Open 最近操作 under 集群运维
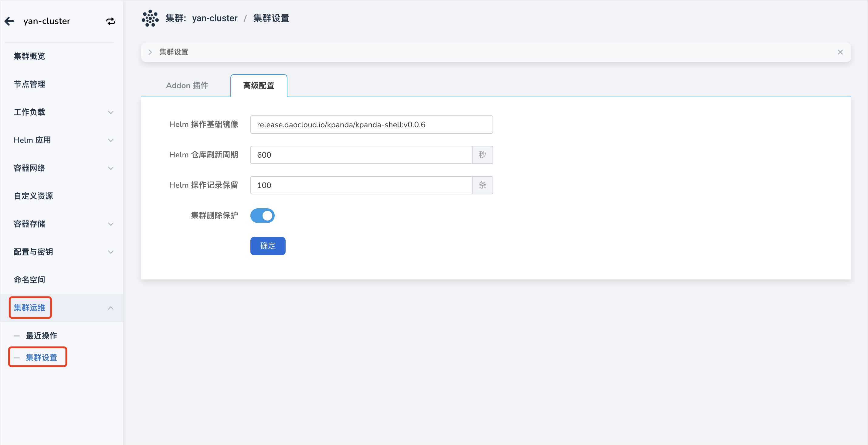868x445 pixels. tap(42, 336)
